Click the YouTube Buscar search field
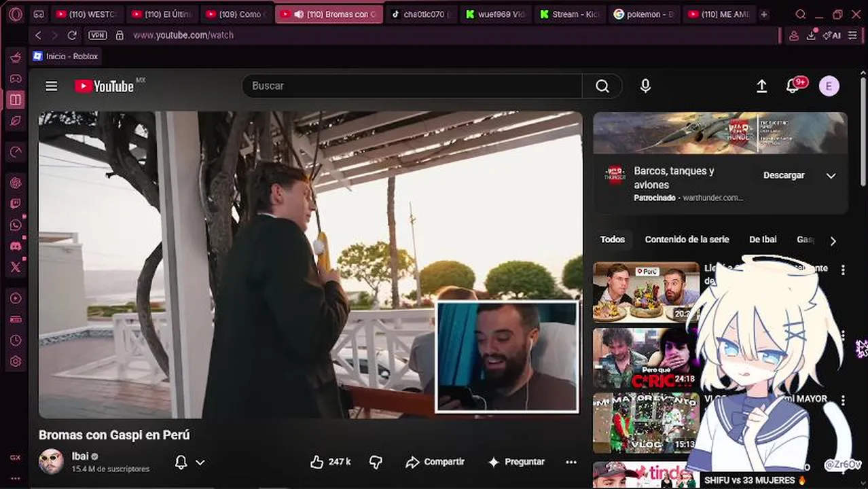The height and width of the screenshot is (489, 868). [412, 86]
